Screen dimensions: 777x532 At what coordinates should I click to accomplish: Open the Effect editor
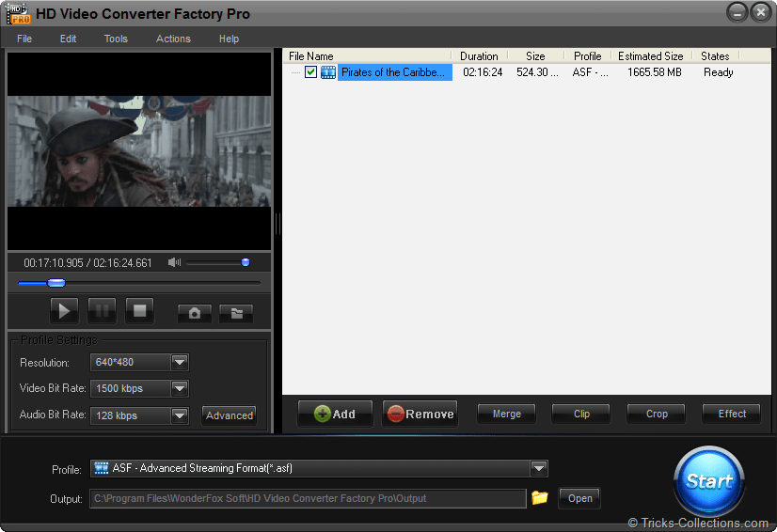(732, 414)
